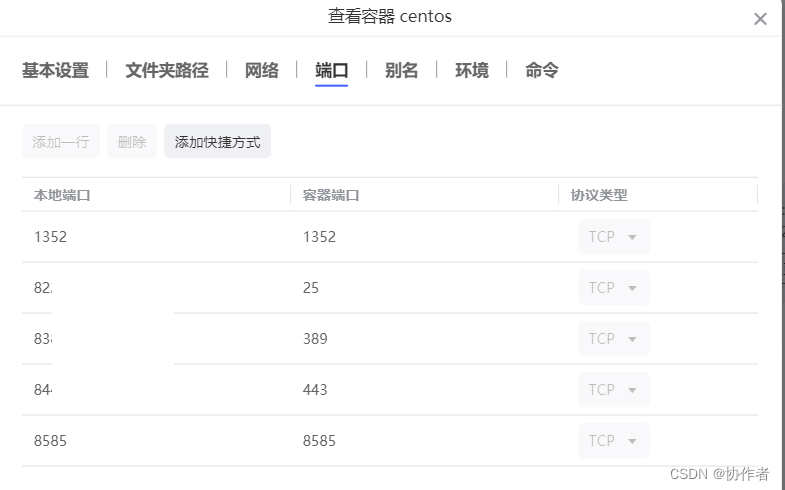The image size is (785, 490).
Task: Open the TCP dropdown for port 1352
Action: point(613,237)
